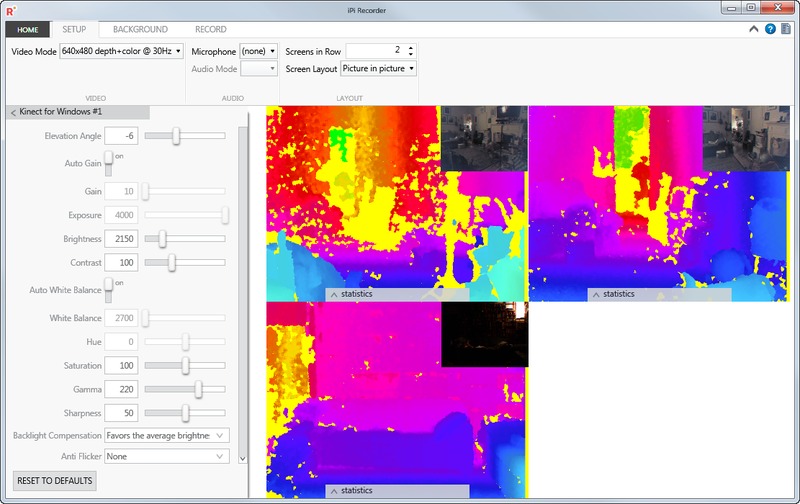Viewport: 800px width, 504px height.
Task: Open the document icon at the ribbon's end
Action: click(786, 29)
